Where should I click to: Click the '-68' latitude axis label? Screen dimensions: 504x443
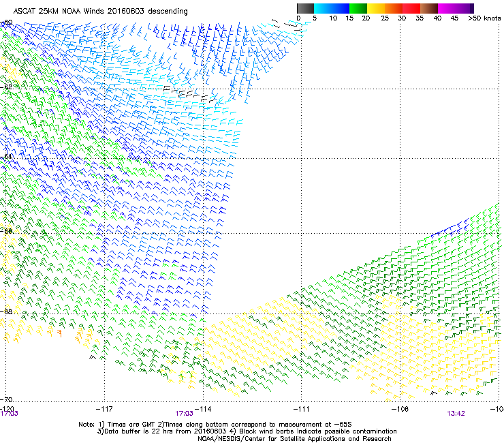pyautogui.click(x=6, y=311)
